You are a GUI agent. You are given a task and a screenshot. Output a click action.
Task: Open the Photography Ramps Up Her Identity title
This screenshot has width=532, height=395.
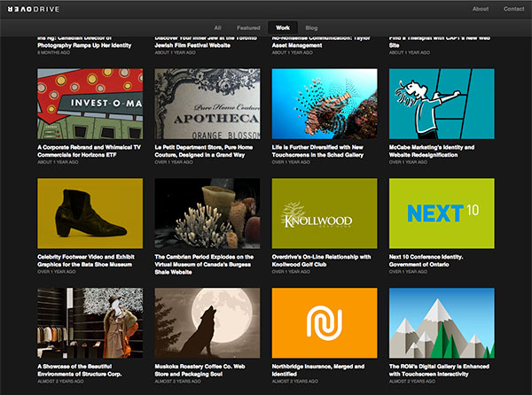point(84,42)
